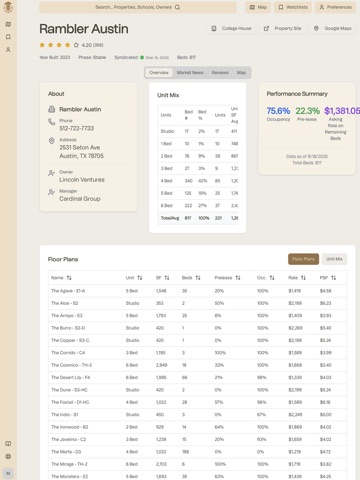Click The Indio - S1 row name
360x480 pixels.
[65, 415]
